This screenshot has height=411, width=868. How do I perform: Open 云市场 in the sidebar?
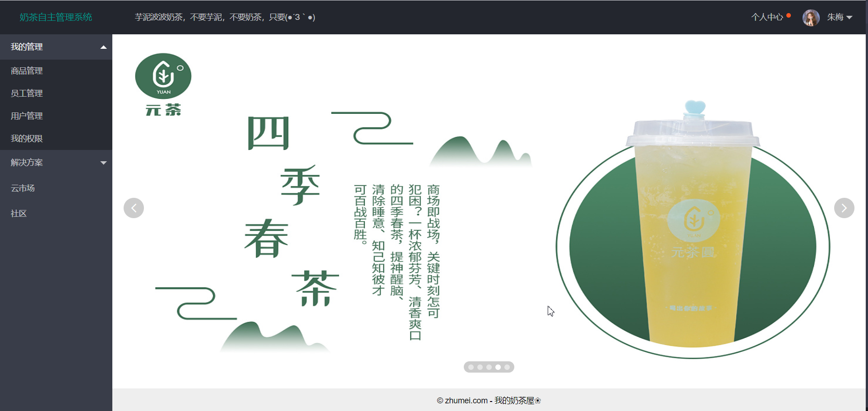(56, 188)
